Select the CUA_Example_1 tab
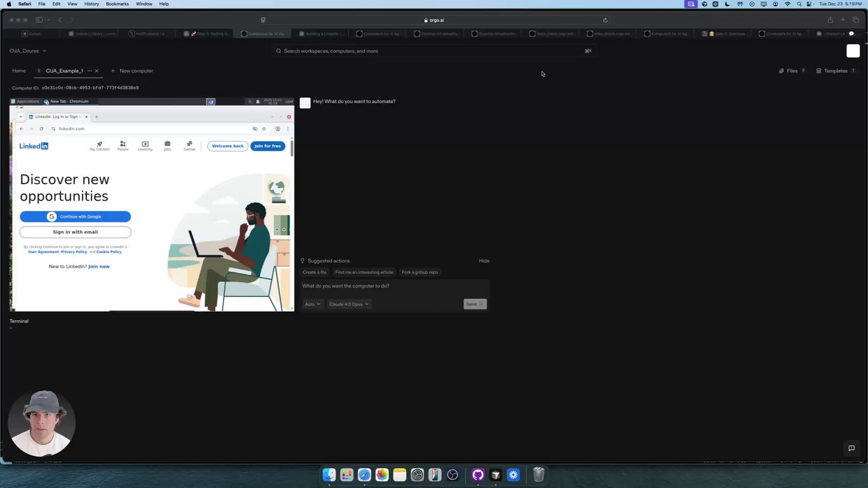The height and width of the screenshot is (488, 868). (x=64, y=71)
